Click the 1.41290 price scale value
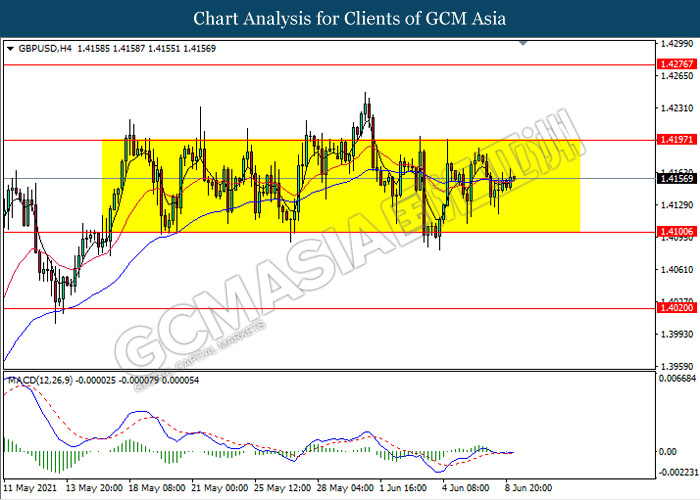This screenshot has width=700, height=500. click(x=677, y=205)
